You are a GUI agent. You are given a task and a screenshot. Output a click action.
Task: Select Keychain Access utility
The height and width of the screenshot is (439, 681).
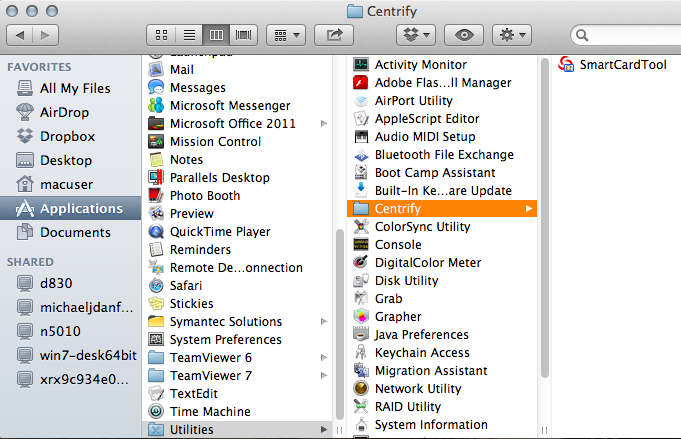(x=421, y=353)
